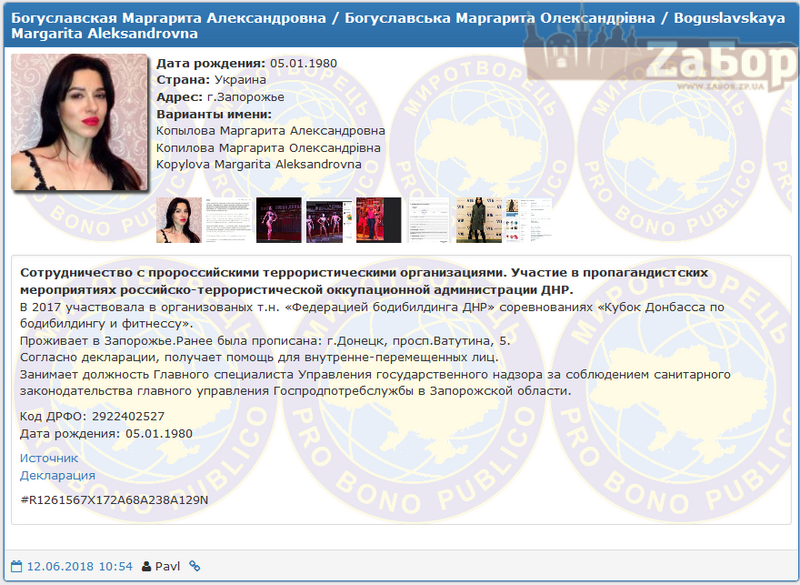Open the group on stage thumbnail
Viewport: 800px width, 585px height.
click(328, 220)
